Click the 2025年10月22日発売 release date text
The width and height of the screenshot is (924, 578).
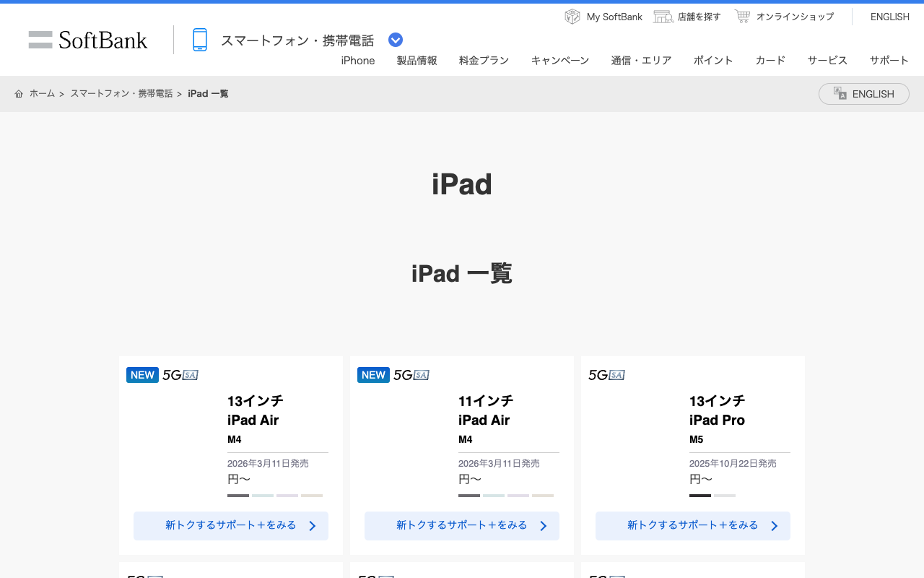[x=733, y=464]
